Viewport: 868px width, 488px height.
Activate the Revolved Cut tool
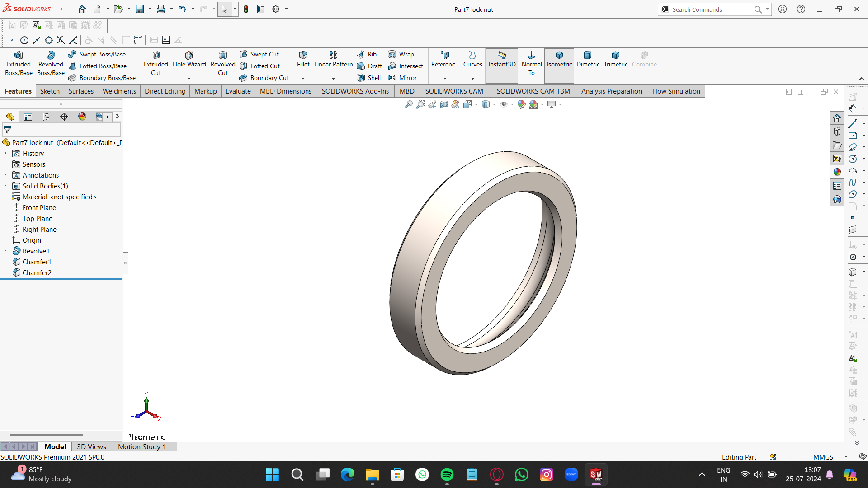(223, 63)
